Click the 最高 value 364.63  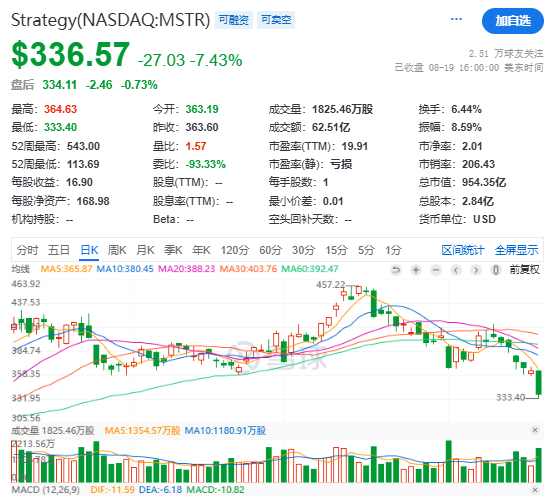[60, 109]
